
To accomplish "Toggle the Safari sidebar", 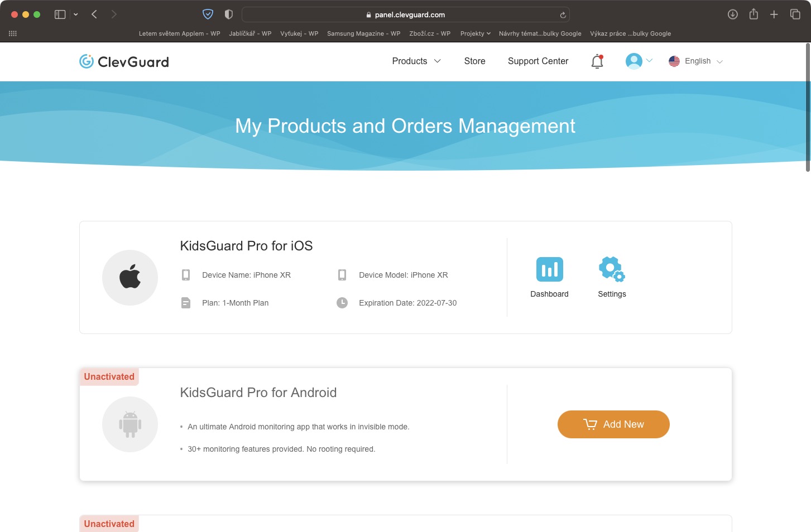I will [60, 14].
